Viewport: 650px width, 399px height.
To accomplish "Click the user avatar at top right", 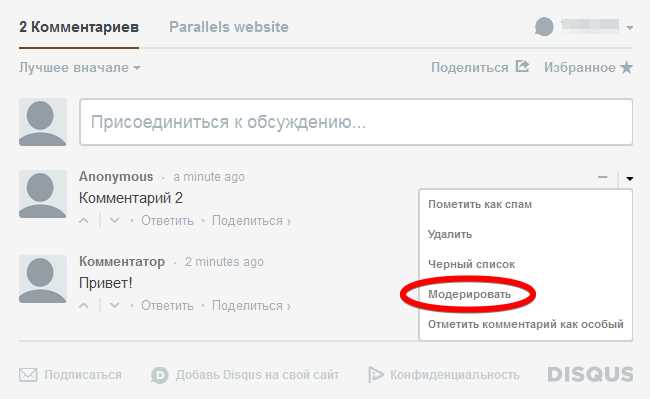I will point(544,27).
